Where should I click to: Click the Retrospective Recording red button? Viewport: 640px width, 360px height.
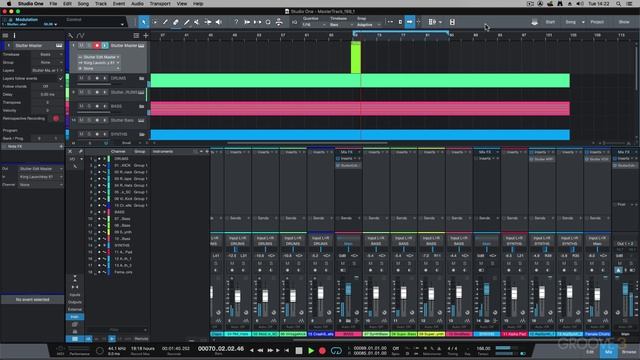pyautogui.click(x=56, y=118)
